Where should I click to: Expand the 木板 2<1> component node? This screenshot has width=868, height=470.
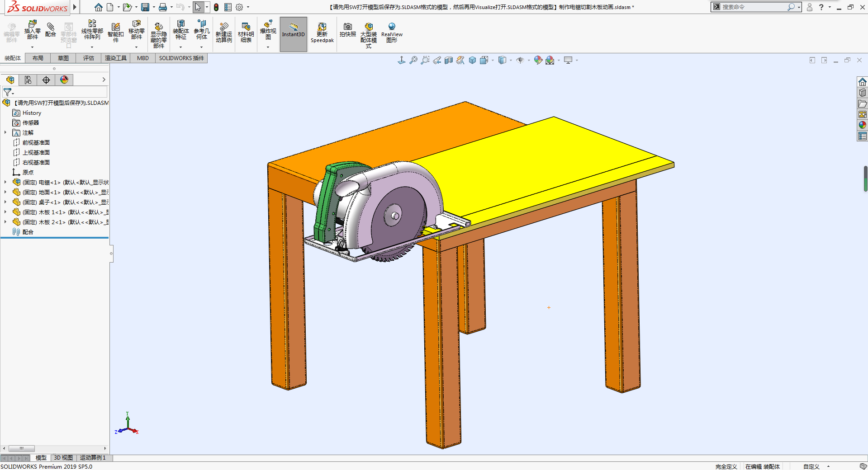click(5, 222)
